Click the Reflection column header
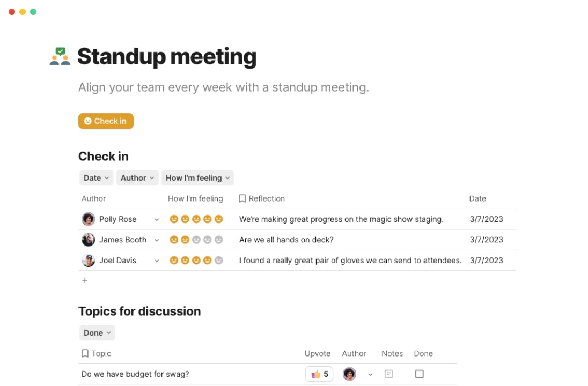 tap(267, 198)
